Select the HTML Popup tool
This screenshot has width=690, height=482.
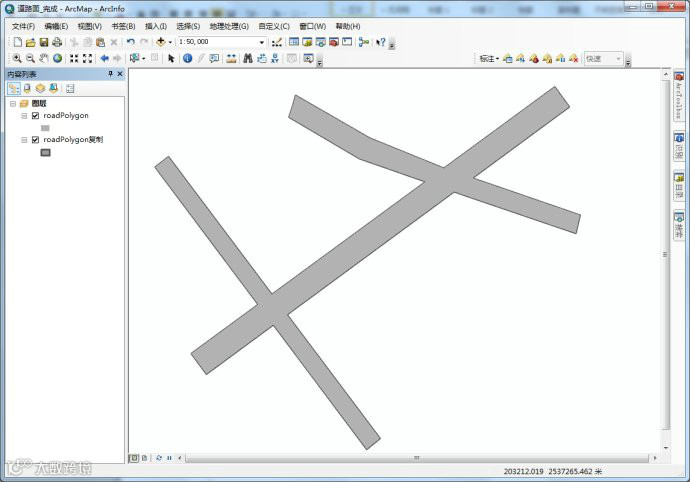[214, 58]
